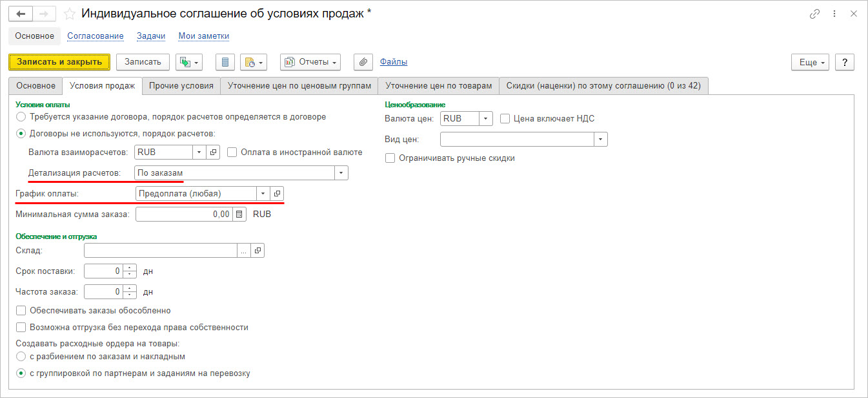Viewport: 868px width, 398px height.
Task: Open the Валюта взаиморасчетов RUB value card
Action: 214,152
